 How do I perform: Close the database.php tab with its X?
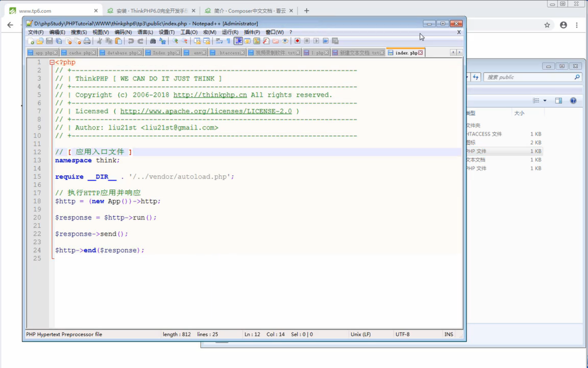pyautogui.click(x=140, y=53)
